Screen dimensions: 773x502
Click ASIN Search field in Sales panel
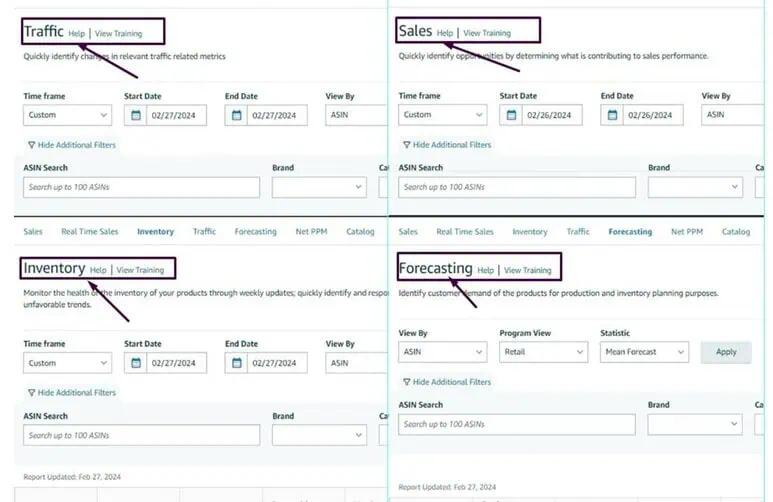pos(517,187)
